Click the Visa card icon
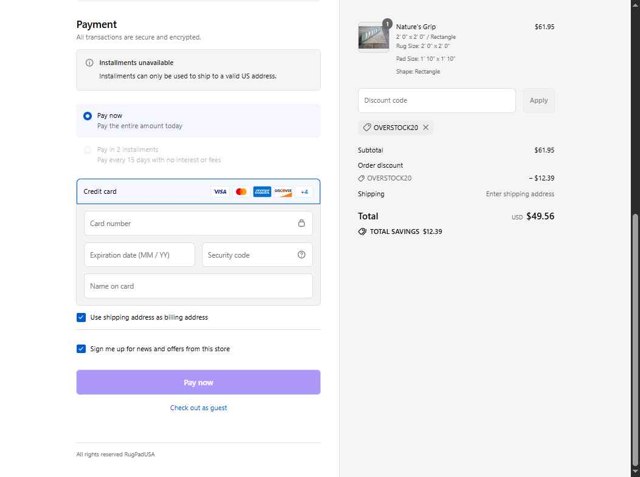 click(220, 191)
